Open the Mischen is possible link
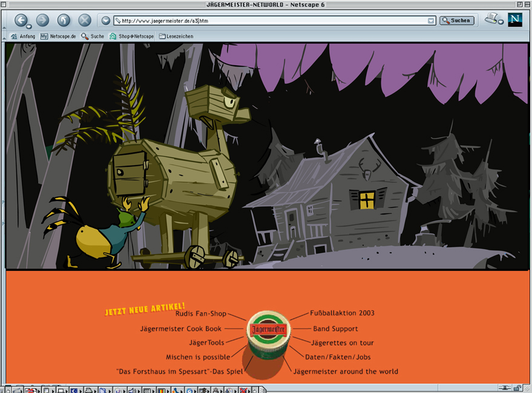 click(198, 357)
